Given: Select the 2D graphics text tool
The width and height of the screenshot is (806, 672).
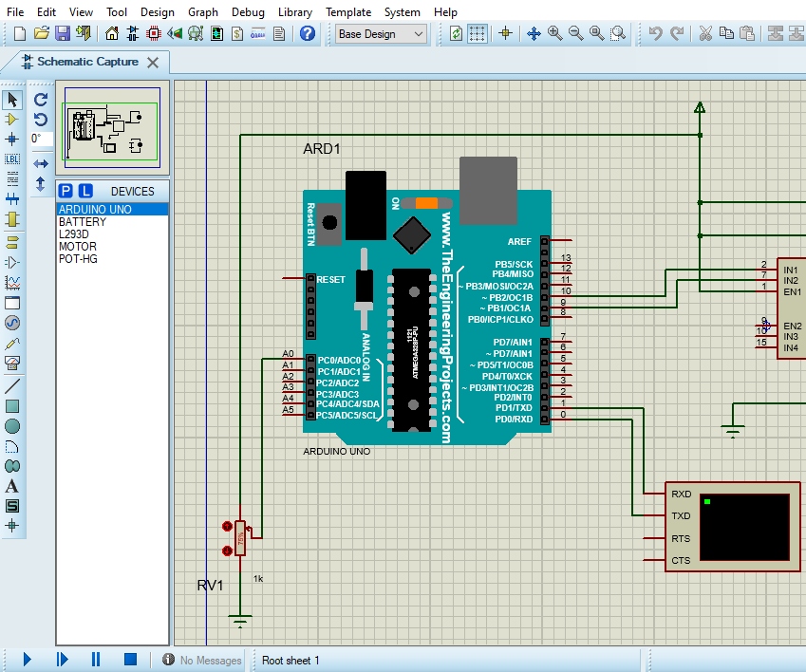Looking at the screenshot, I should click(11, 485).
